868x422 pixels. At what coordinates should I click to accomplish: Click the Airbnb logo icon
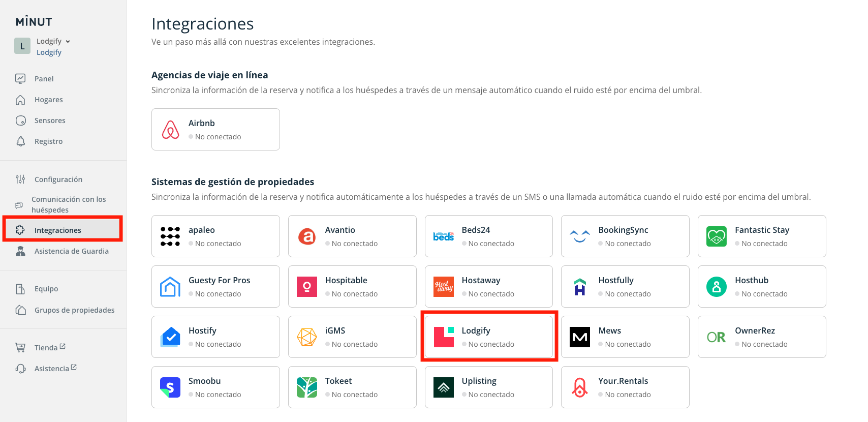170,130
